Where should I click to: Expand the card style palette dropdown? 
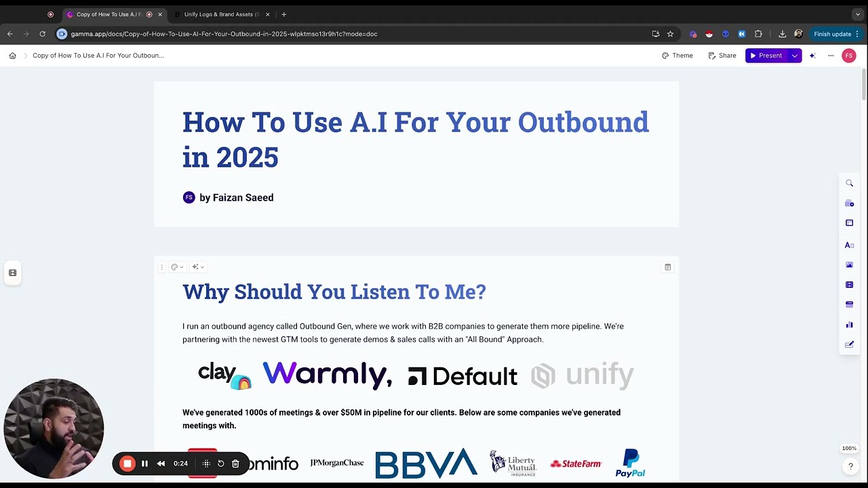177,267
